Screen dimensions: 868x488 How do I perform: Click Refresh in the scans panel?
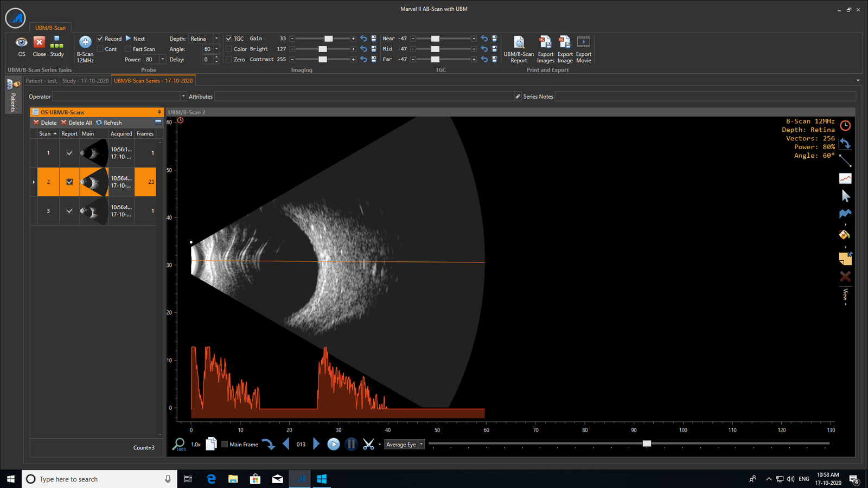(109, 123)
